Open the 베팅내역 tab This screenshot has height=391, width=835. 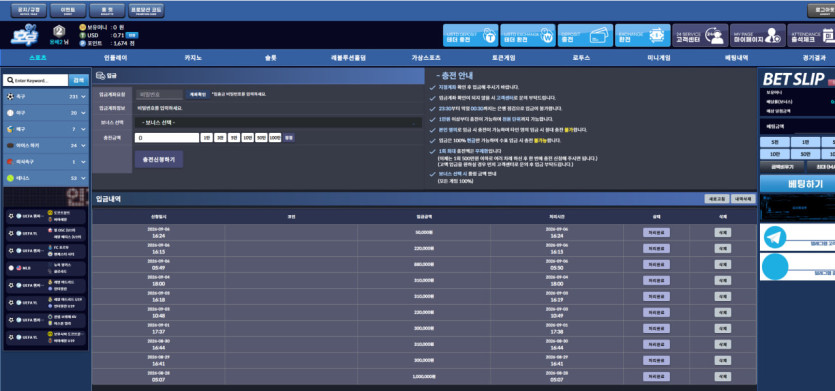click(x=736, y=58)
